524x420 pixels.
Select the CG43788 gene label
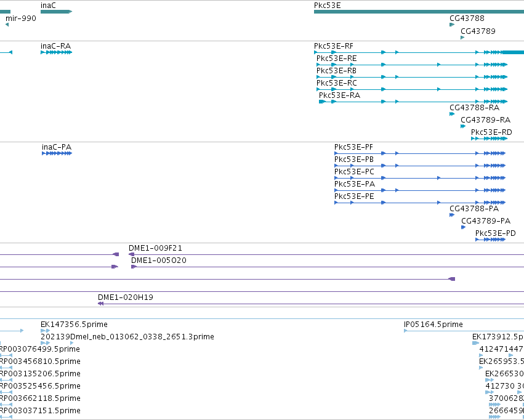(467, 18)
